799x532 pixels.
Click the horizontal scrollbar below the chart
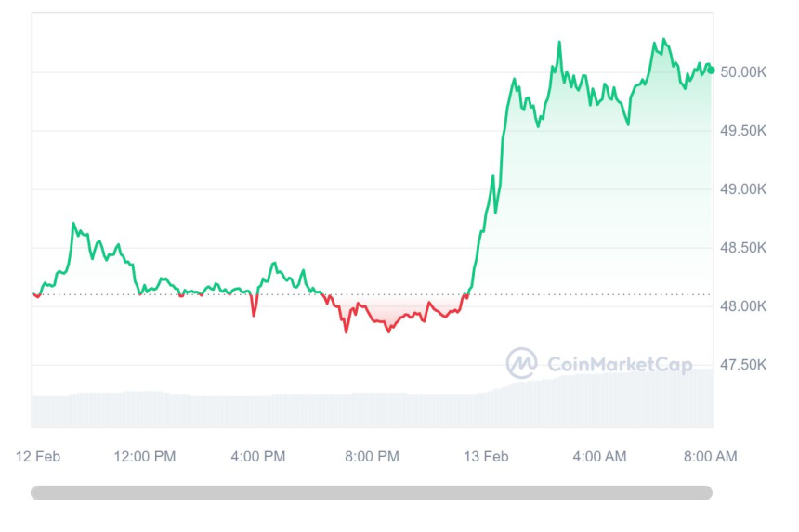372,493
